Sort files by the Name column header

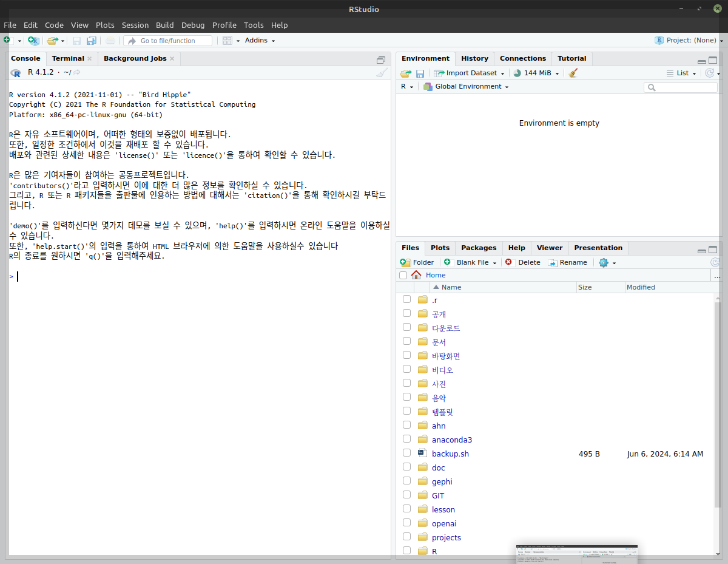tap(502, 287)
